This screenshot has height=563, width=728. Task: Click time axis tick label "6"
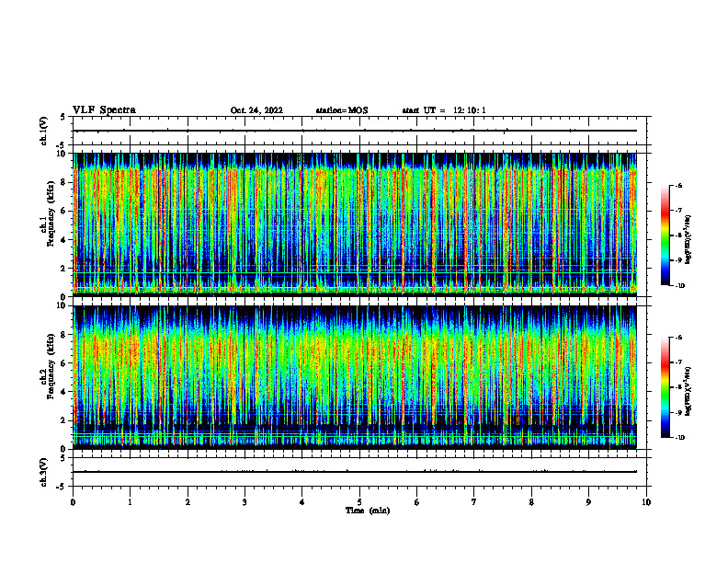(417, 502)
